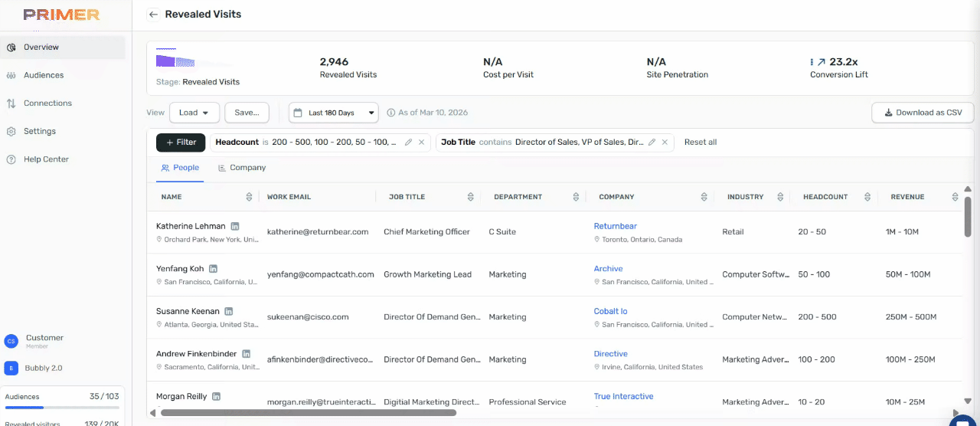This screenshot has width=980, height=426.
Task: Remove the Job Title filter chip
Action: pos(665,143)
